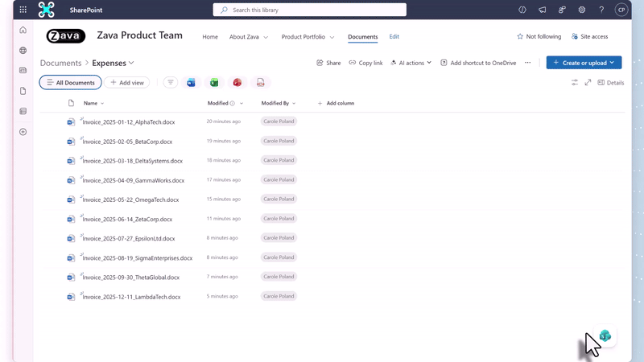Open view options sliders icon
The width and height of the screenshot is (644, 362).
coord(575,83)
